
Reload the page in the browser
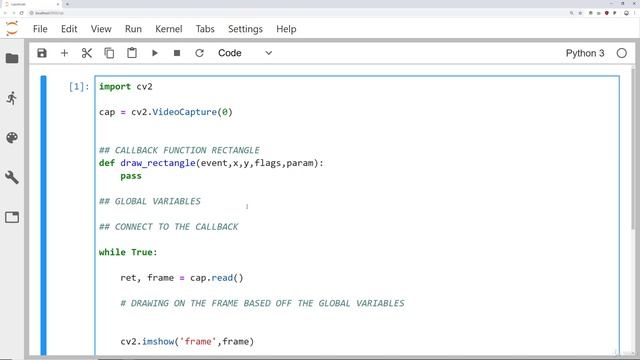(x=22, y=13)
